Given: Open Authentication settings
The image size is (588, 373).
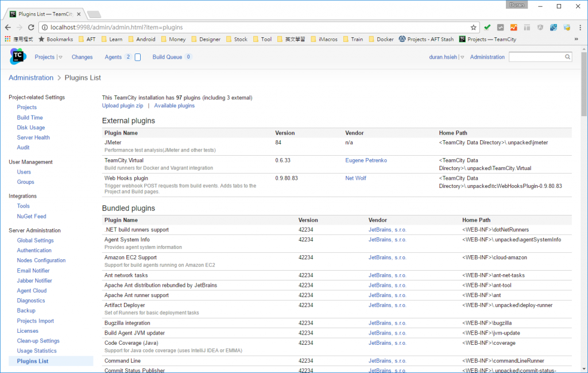Looking at the screenshot, I should coord(34,250).
